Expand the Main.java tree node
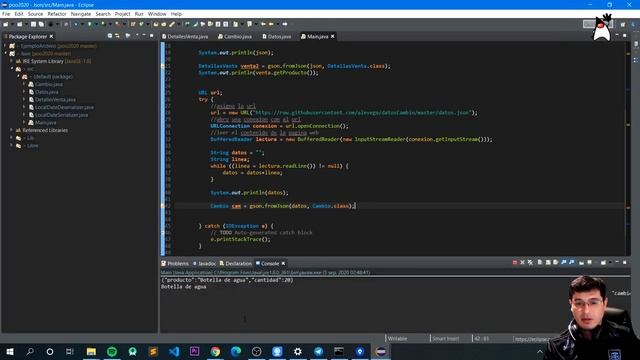Image resolution: width=640 pixels, height=360 pixels. pos(24,122)
